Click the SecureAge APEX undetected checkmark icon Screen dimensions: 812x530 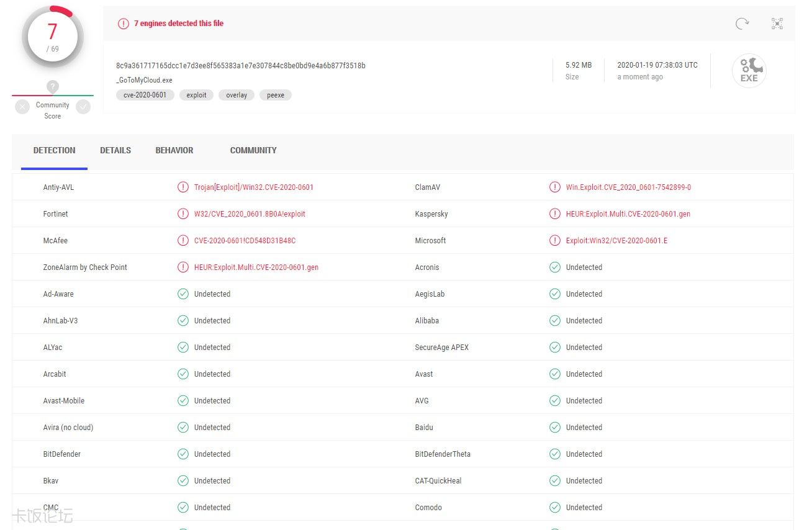click(x=555, y=347)
